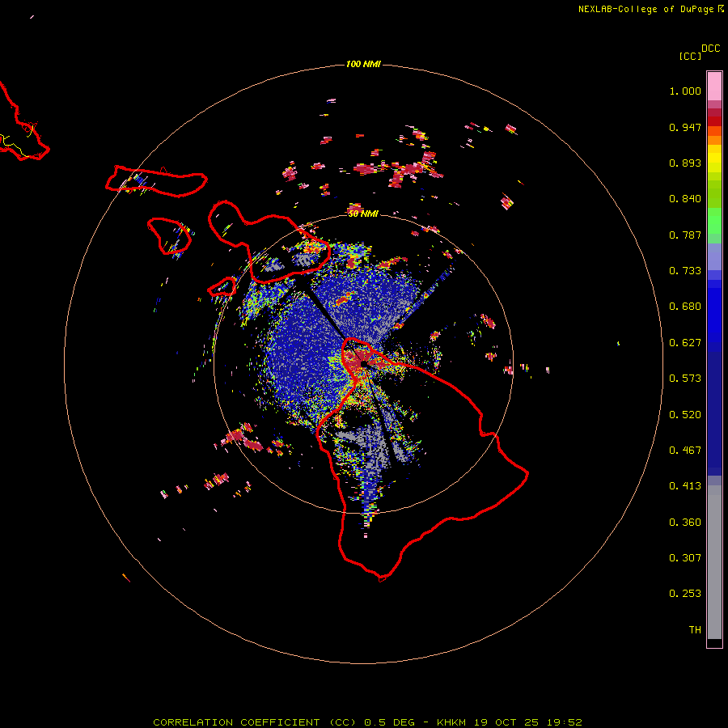Click the black radar site dot at center
This screenshot has height=728, width=728.
tap(364, 363)
